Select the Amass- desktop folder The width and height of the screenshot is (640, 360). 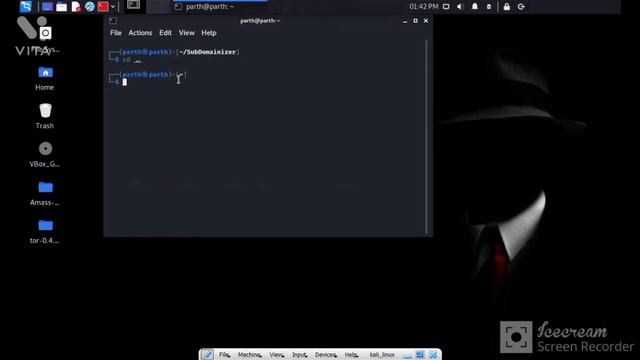pyautogui.click(x=45, y=193)
